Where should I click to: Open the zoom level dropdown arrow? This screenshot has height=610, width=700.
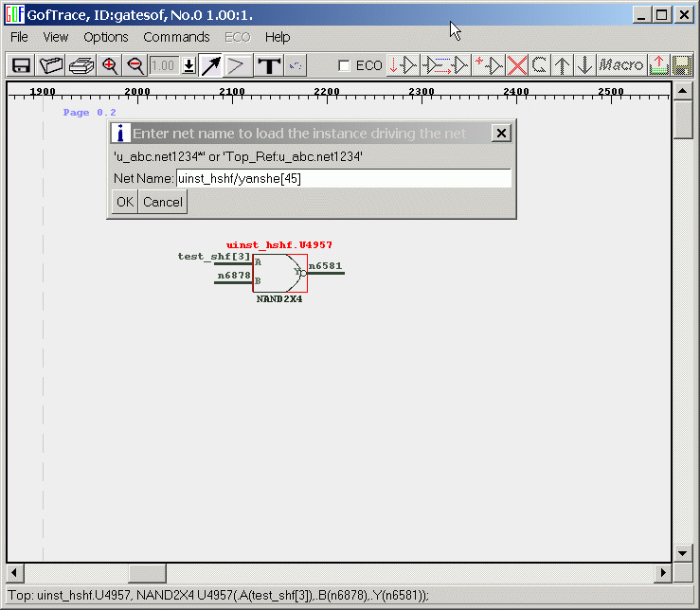pos(188,65)
